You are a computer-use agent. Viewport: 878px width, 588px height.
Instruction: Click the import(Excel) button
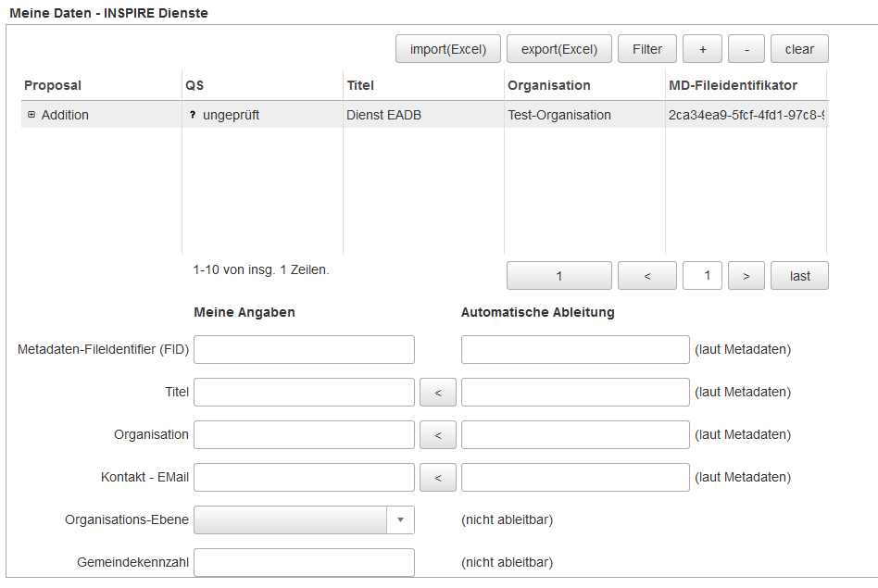coord(447,49)
